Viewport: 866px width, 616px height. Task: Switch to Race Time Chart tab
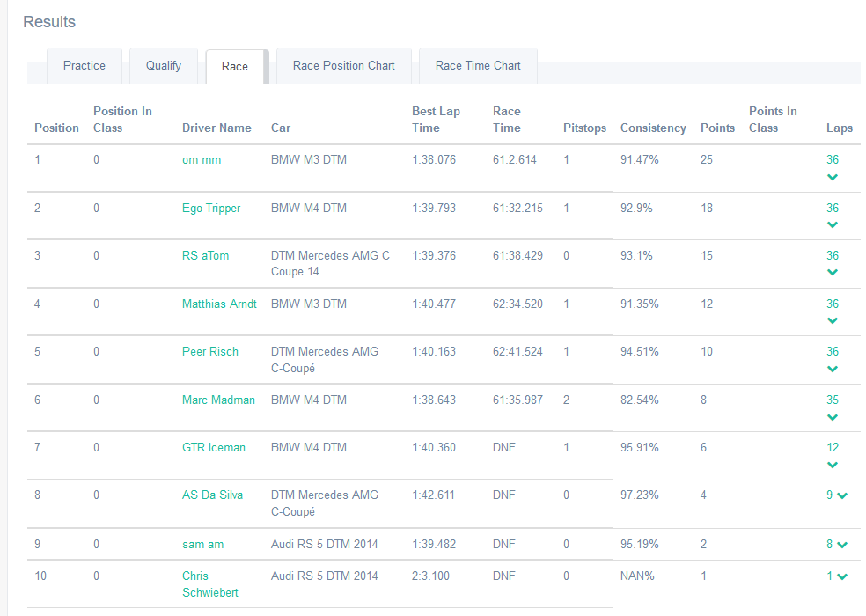(478, 66)
